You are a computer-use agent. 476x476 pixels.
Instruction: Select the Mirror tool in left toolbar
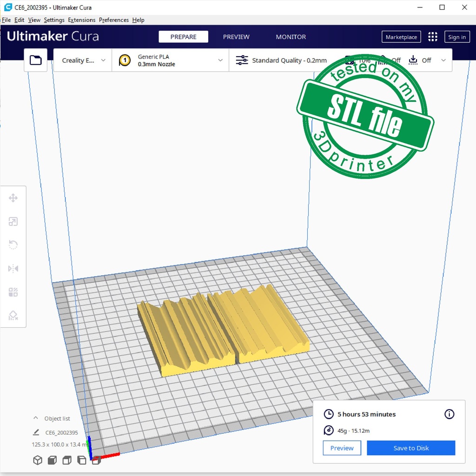[13, 269]
